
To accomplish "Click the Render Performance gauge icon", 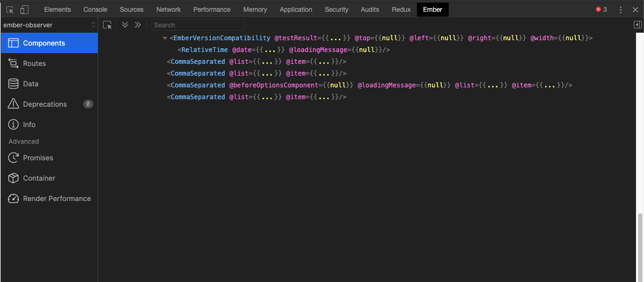I will tap(13, 198).
